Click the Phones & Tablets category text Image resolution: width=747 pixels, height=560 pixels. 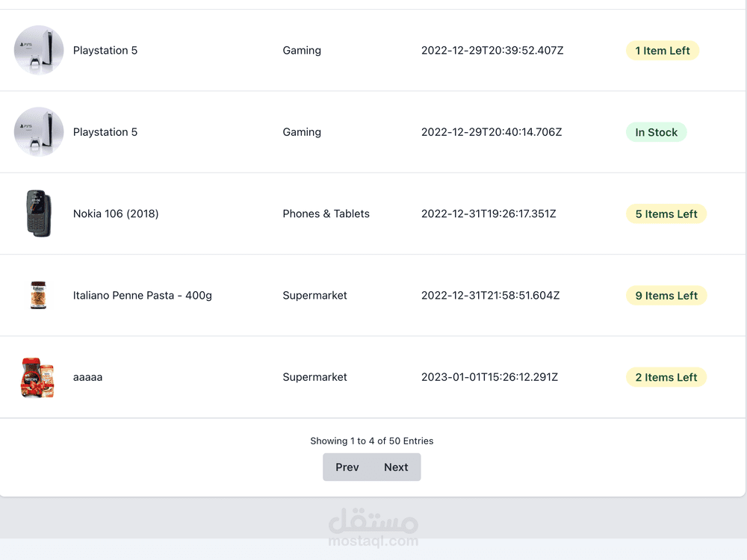[x=326, y=214]
